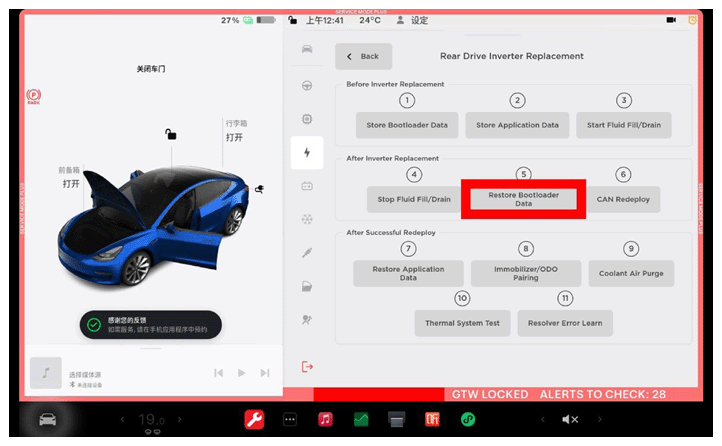722x446 pixels.
Task: Open the three-dots app launcher
Action: pos(290,419)
